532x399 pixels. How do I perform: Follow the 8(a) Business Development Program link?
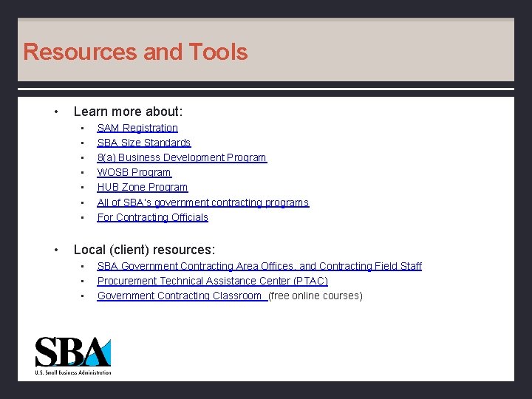(x=182, y=158)
